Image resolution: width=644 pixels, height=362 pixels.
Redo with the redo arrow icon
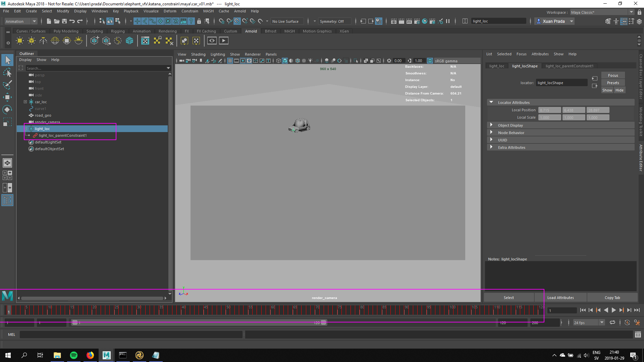coord(80,21)
